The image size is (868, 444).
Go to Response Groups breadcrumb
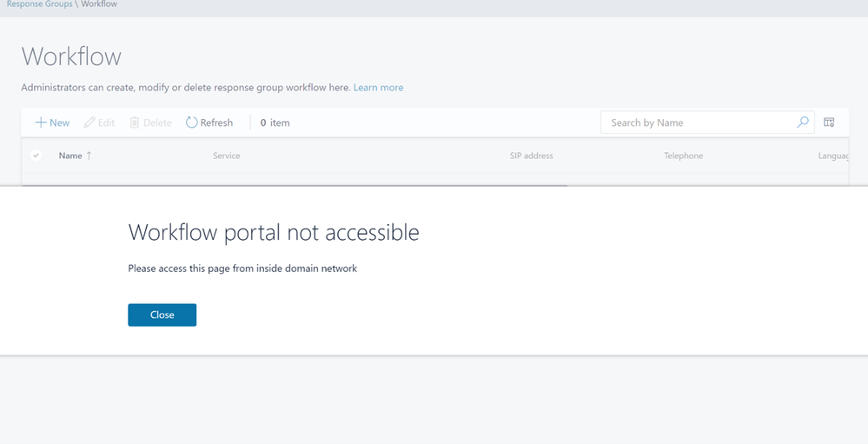[x=39, y=3]
